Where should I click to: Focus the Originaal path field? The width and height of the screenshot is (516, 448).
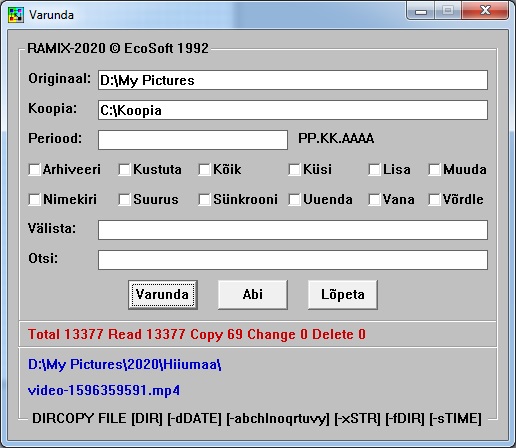(x=293, y=80)
